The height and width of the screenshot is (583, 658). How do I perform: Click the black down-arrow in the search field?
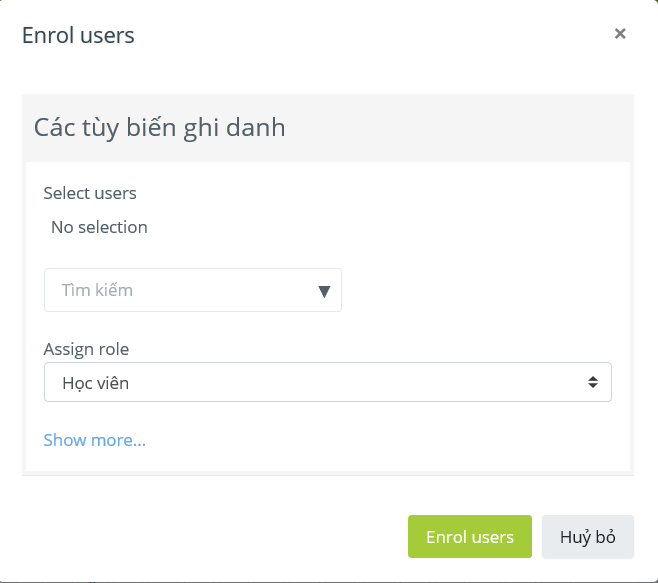coord(324,291)
